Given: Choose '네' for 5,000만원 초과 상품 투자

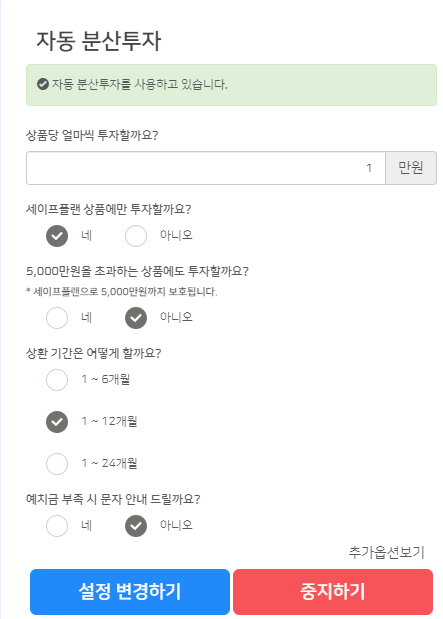Looking at the screenshot, I should 57,318.
